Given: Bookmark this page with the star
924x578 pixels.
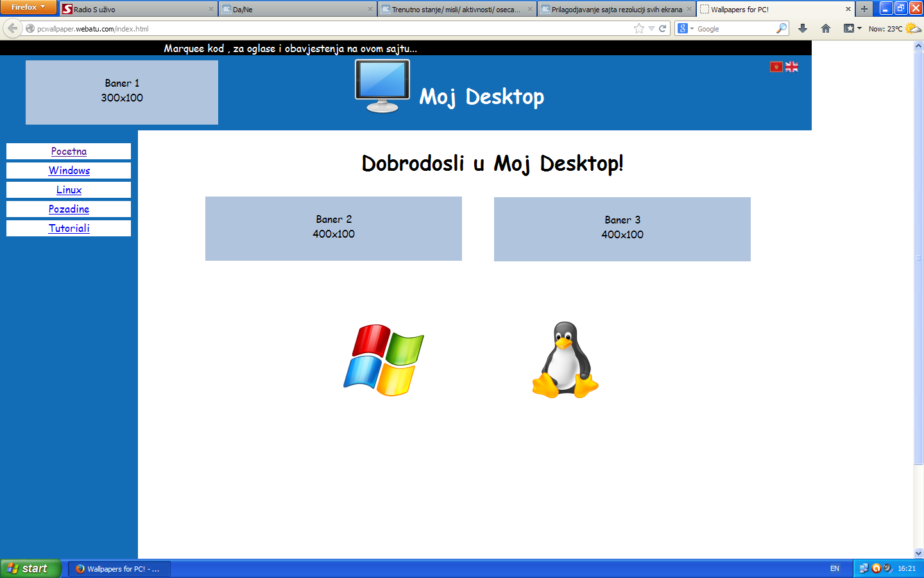Looking at the screenshot, I should pos(638,28).
